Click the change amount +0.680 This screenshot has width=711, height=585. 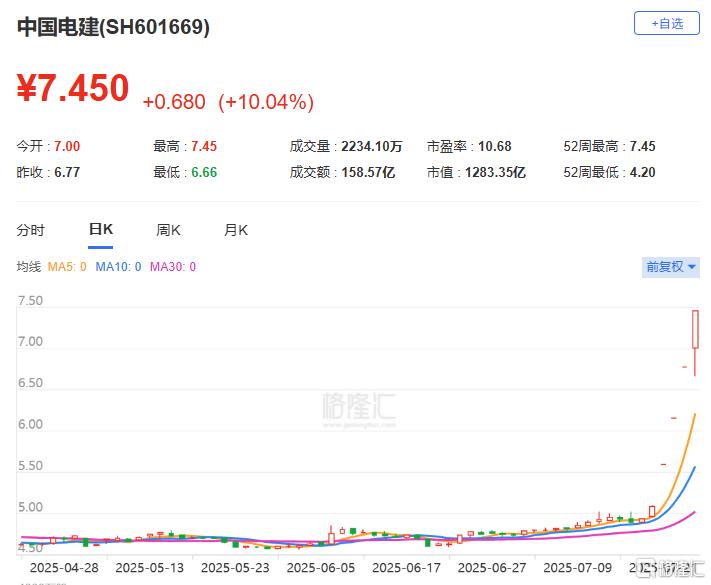pos(174,102)
